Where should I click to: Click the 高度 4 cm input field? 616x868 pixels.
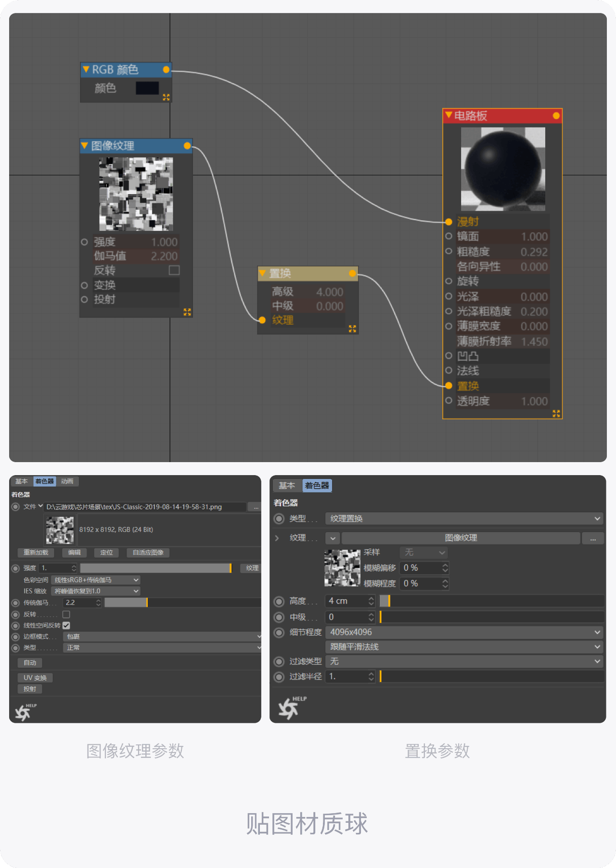[x=350, y=601]
